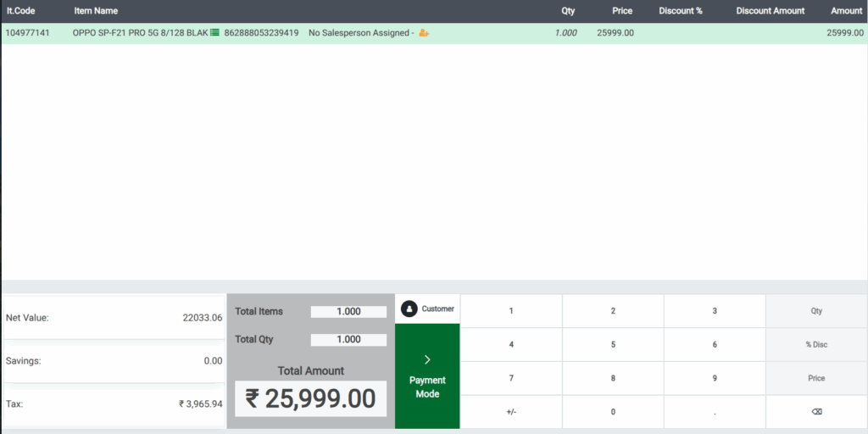The width and height of the screenshot is (868, 434).
Task: Click the row price 25999.00
Action: point(615,33)
